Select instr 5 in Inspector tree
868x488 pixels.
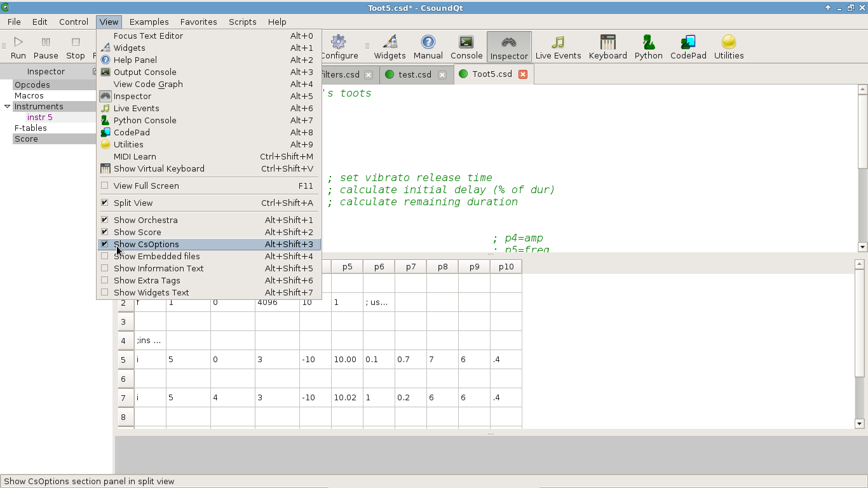click(40, 117)
